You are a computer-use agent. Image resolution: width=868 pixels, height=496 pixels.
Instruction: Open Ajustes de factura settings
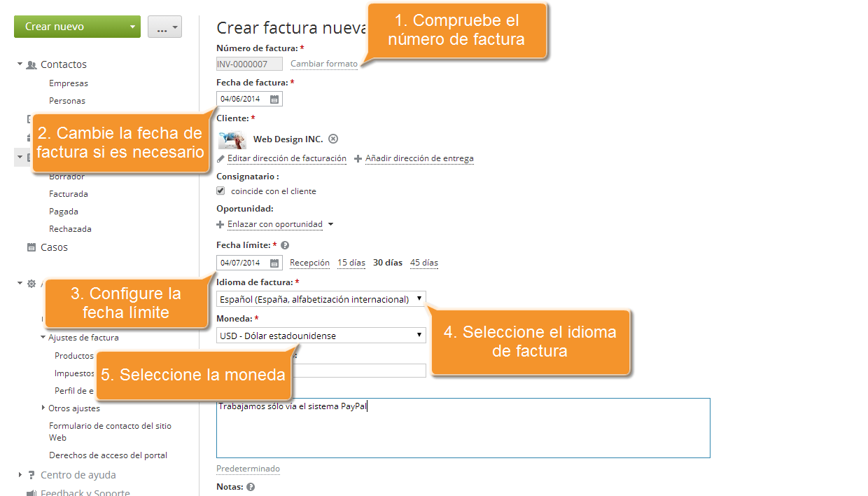tap(83, 338)
